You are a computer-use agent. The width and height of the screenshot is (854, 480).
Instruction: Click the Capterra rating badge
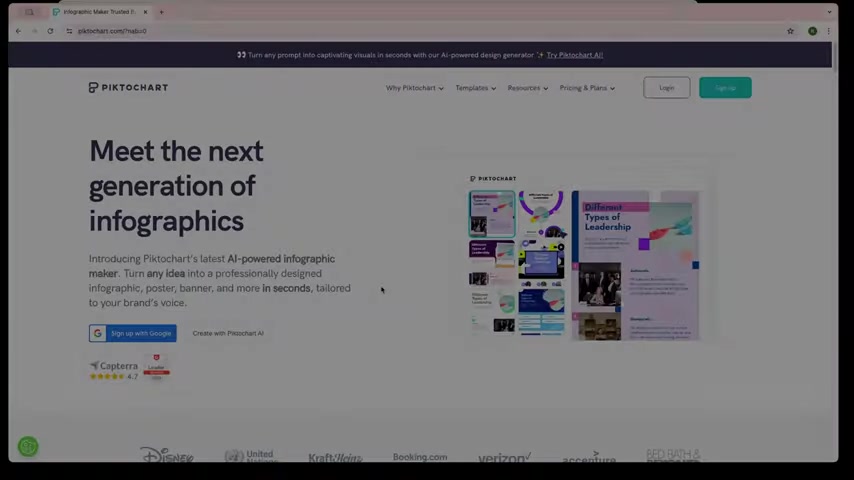pos(114,370)
